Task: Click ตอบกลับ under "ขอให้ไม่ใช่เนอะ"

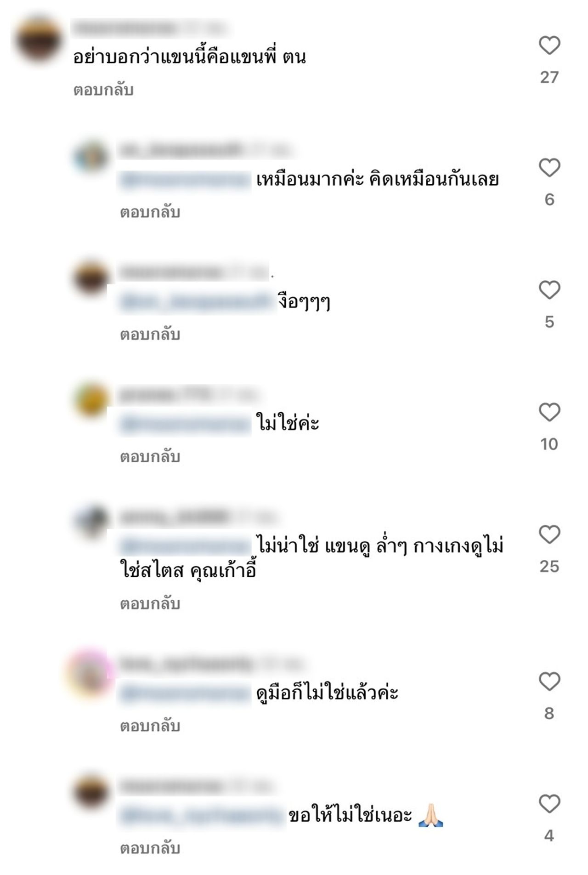Action: click(x=150, y=848)
